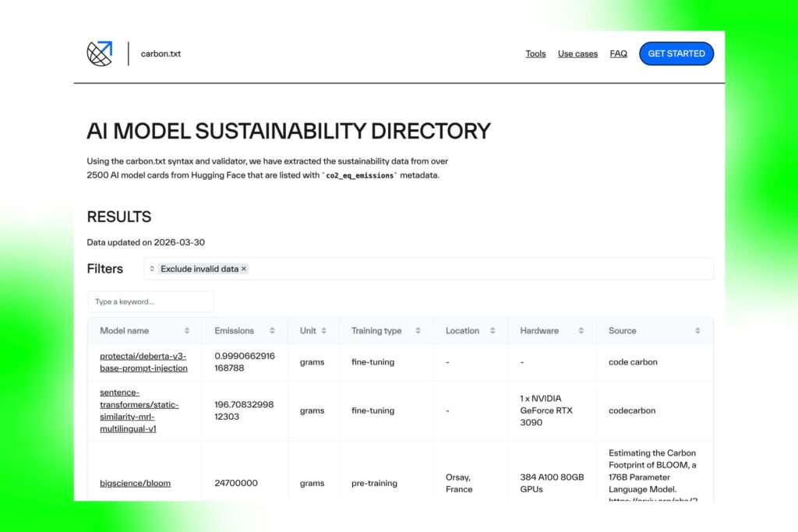Click the keyword search input field

150,301
